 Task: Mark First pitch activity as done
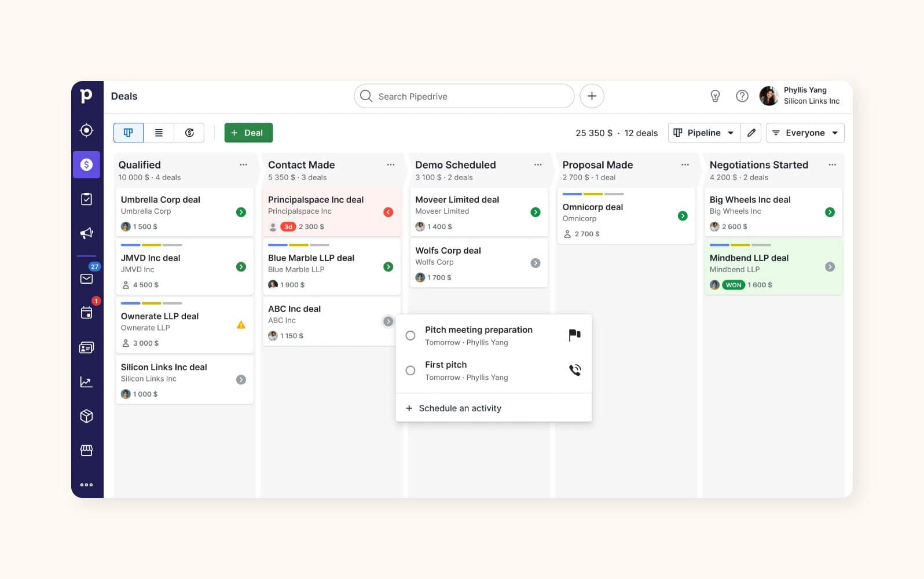pyautogui.click(x=410, y=371)
